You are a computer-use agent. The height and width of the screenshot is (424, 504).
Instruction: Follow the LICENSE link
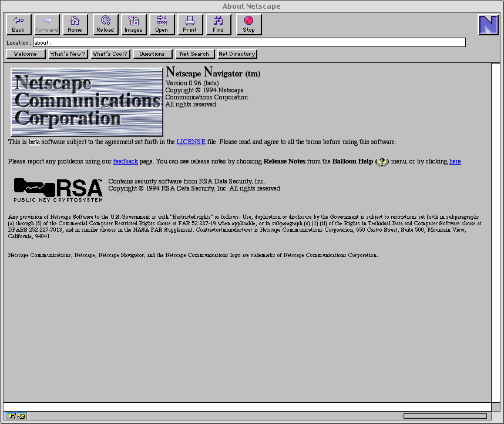pyautogui.click(x=191, y=142)
